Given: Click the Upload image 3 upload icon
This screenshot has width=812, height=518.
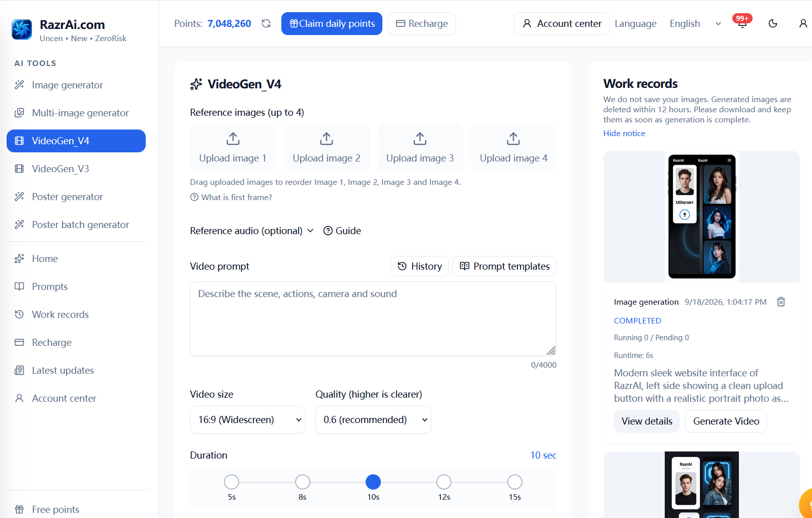Looking at the screenshot, I should pyautogui.click(x=420, y=139).
